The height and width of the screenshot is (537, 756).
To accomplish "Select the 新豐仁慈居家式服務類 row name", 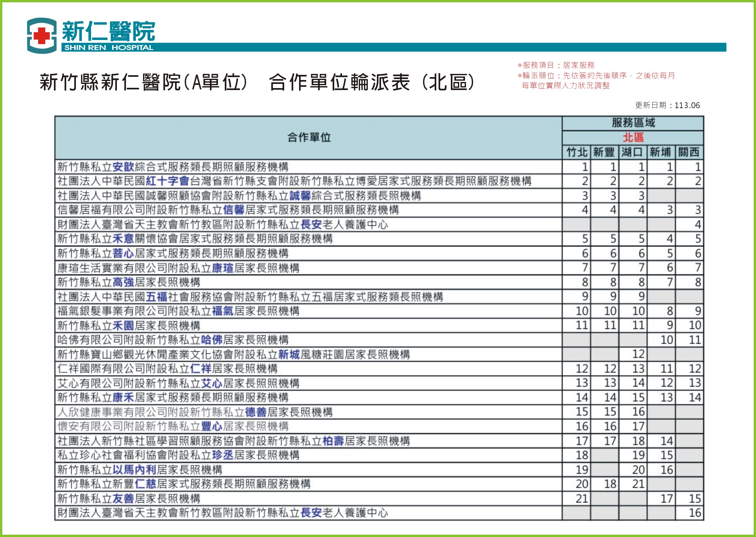I will 184,484.
